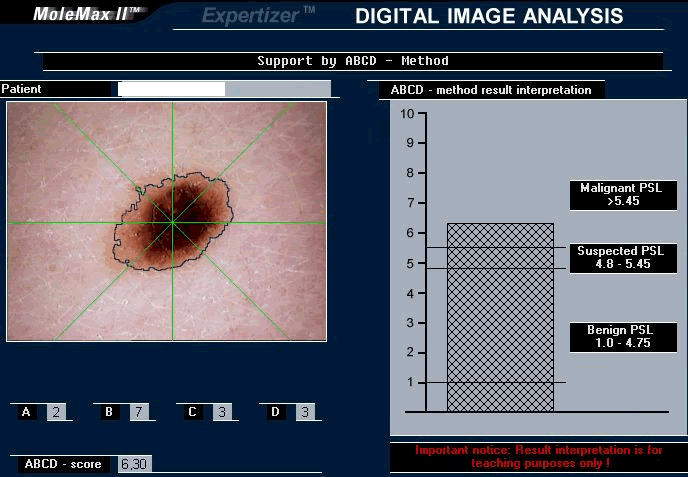Click the 10 label on chart axis
Viewport: 688px width, 477px height.
pyautogui.click(x=407, y=114)
